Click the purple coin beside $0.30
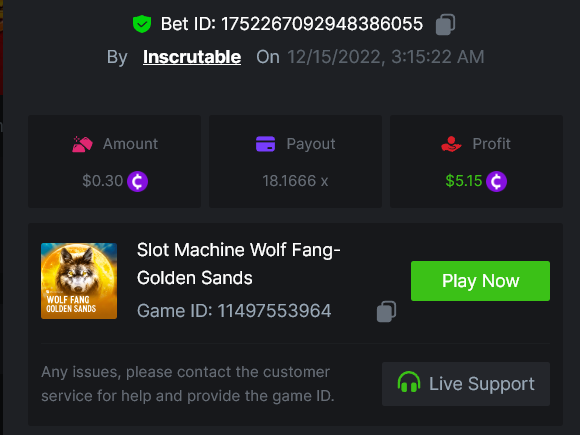 pyautogui.click(x=138, y=181)
